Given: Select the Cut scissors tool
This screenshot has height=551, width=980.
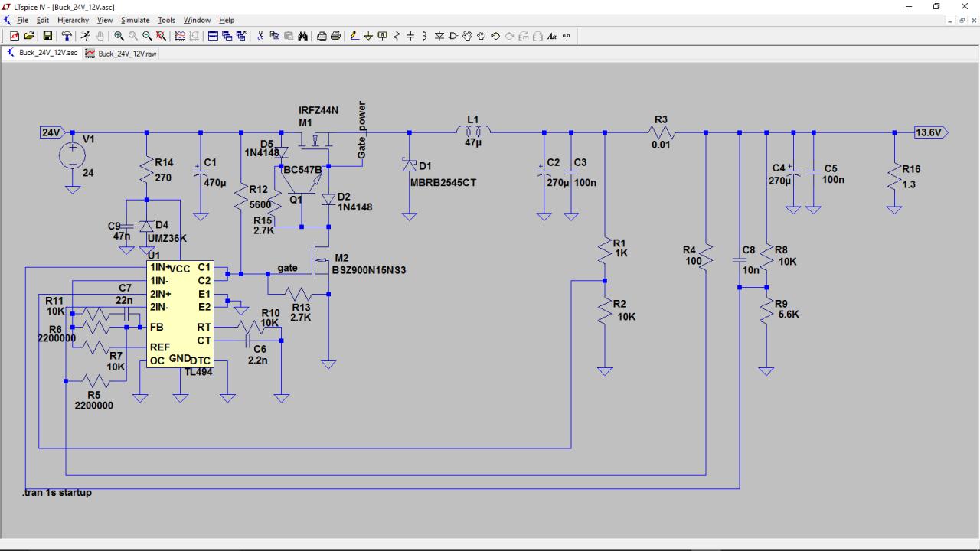Looking at the screenshot, I should click(x=261, y=36).
